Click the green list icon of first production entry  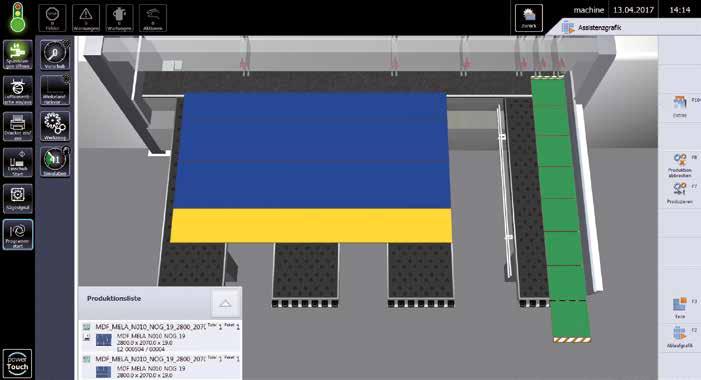tap(87, 327)
